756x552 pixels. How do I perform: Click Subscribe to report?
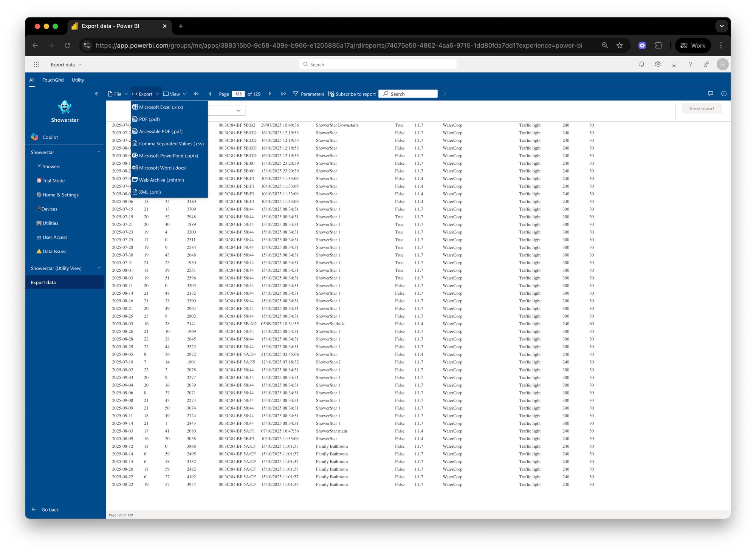[x=352, y=94]
